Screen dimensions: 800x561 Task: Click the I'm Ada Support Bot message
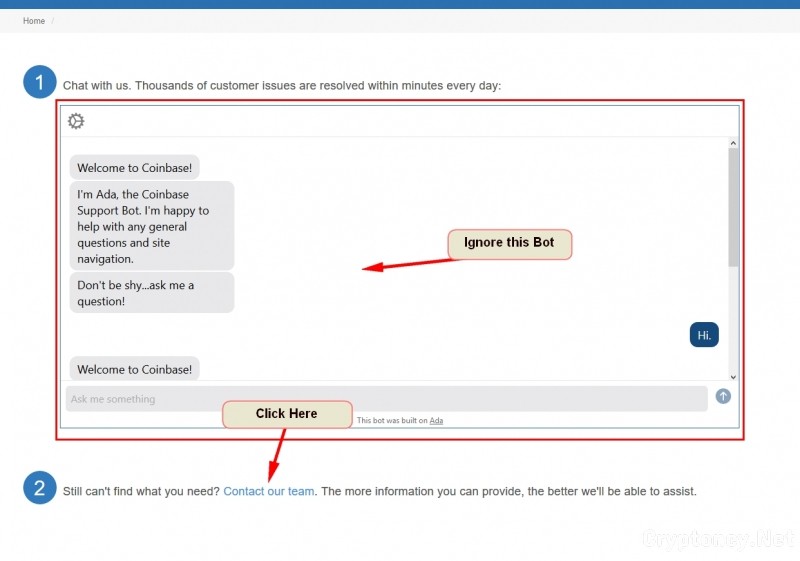point(152,226)
